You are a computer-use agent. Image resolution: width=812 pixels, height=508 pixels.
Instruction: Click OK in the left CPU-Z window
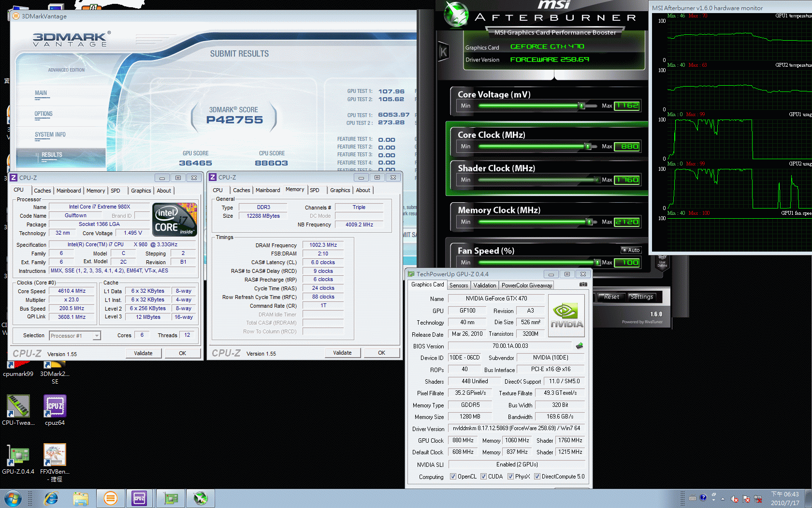(x=182, y=353)
